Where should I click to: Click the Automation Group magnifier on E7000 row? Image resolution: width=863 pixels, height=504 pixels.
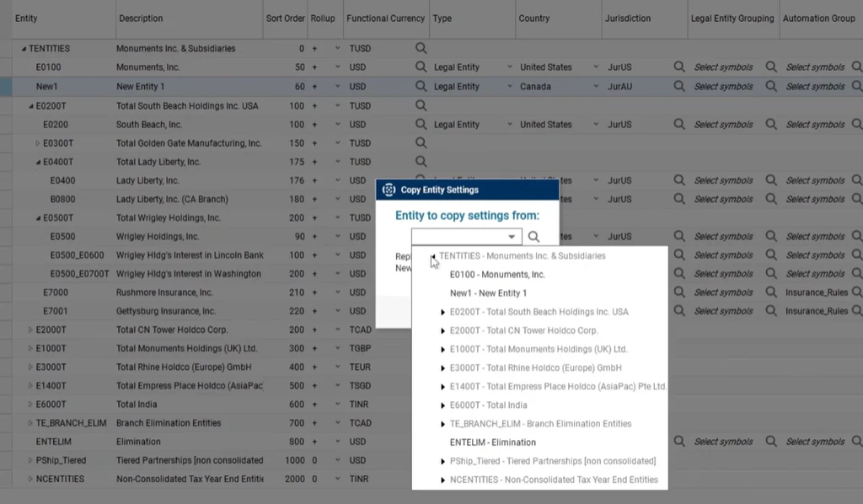point(857,291)
